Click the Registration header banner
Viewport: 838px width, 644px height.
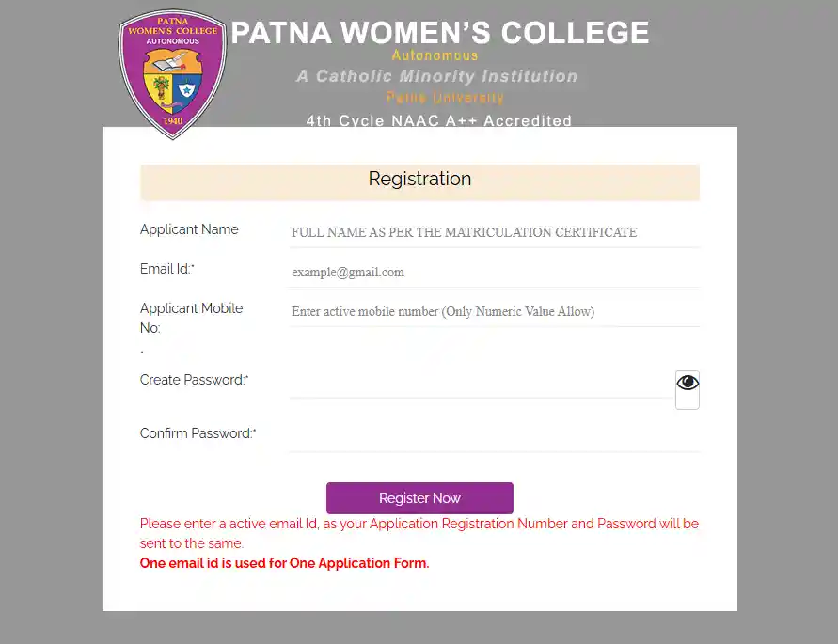click(419, 180)
